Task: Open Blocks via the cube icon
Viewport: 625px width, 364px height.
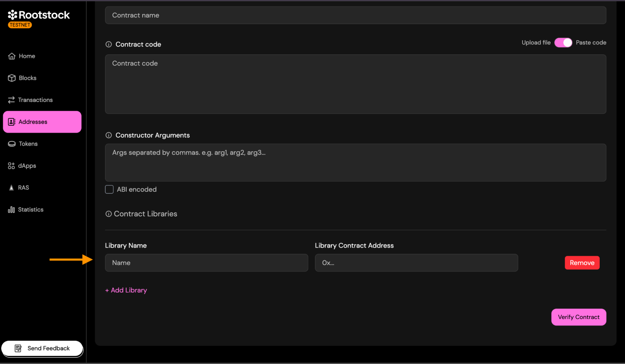Action: pyautogui.click(x=12, y=78)
